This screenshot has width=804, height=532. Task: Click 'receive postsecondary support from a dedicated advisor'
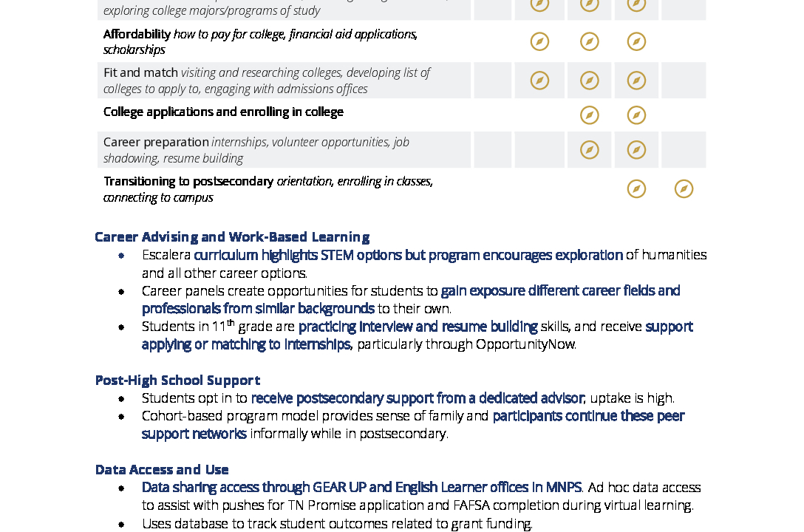pos(418,398)
